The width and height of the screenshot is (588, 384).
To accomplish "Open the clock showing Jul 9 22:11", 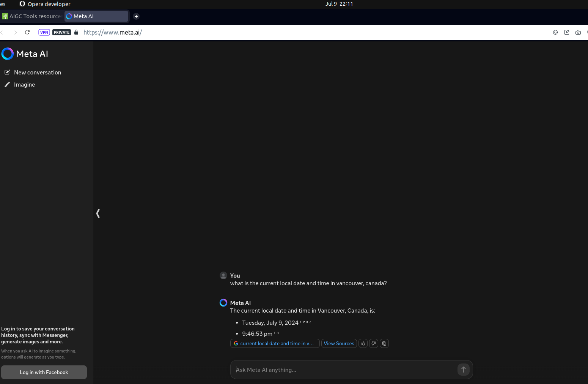I will point(339,4).
